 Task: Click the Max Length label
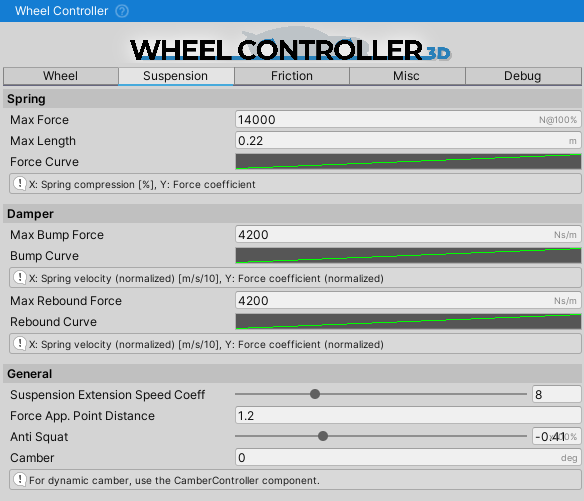pyautogui.click(x=43, y=141)
